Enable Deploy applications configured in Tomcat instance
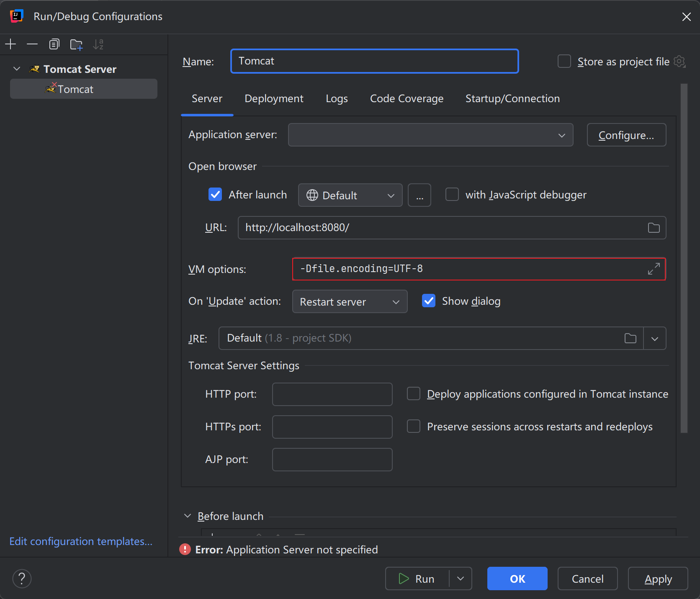The image size is (700, 599). click(414, 393)
